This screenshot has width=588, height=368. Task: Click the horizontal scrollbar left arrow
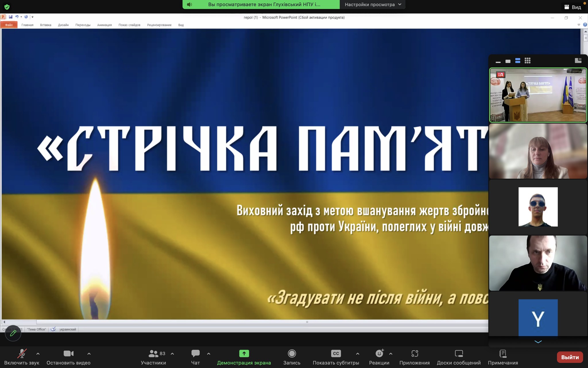point(4,322)
